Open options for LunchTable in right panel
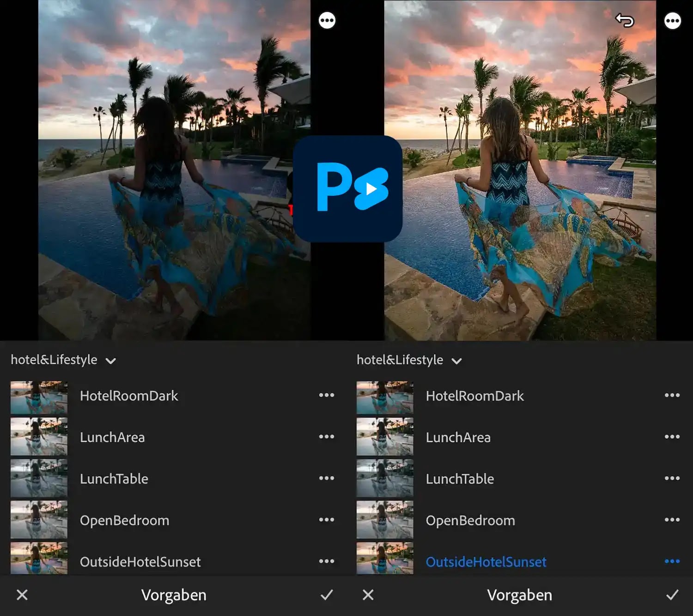 pos(672,478)
